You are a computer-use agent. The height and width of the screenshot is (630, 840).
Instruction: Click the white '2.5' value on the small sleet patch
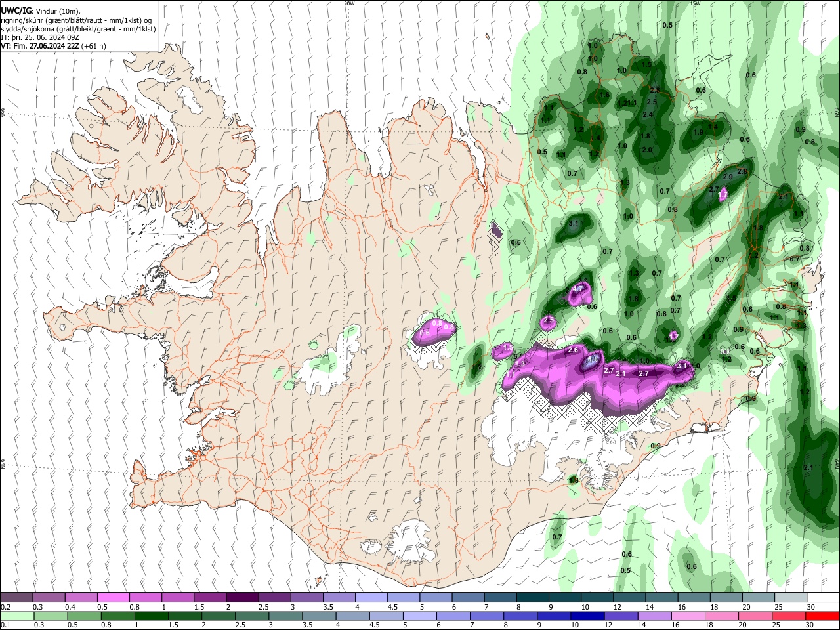coord(549,320)
